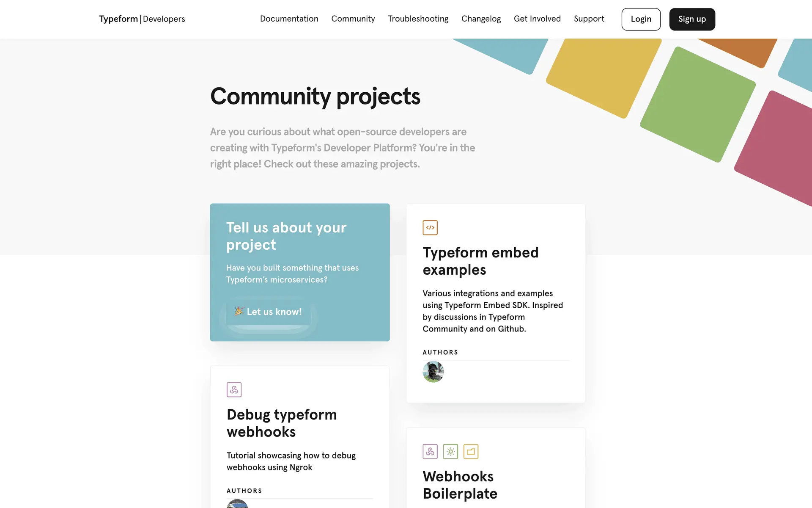Open the Typeform embed examples author avatar
The image size is (812, 508).
[x=433, y=372]
